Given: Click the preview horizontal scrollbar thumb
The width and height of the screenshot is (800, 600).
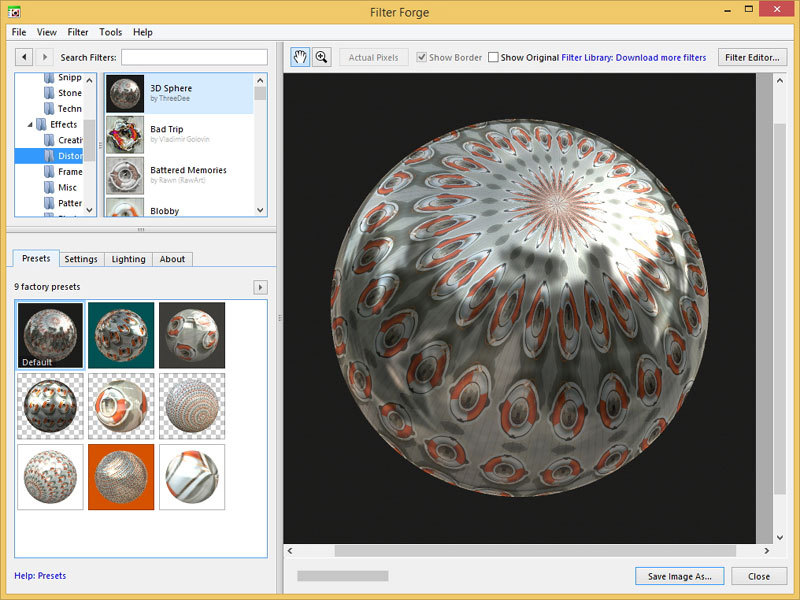Looking at the screenshot, I should coord(535,551).
